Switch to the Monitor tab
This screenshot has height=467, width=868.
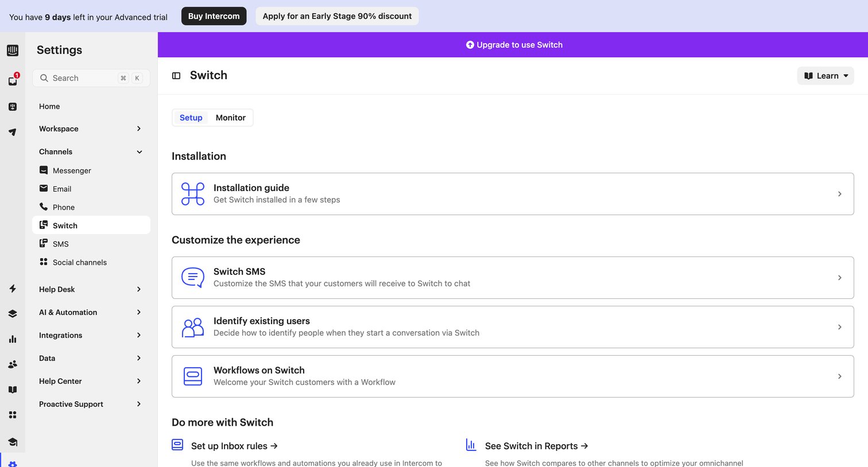coord(231,118)
